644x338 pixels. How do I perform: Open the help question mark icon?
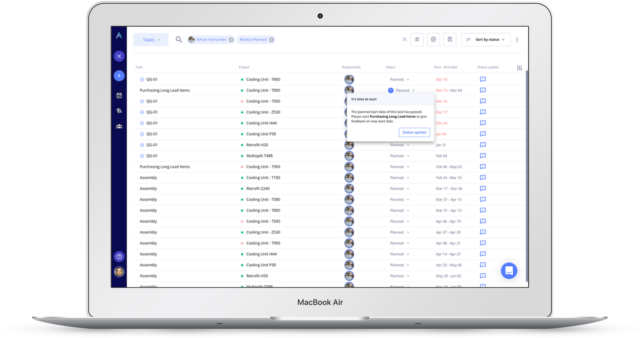click(119, 257)
